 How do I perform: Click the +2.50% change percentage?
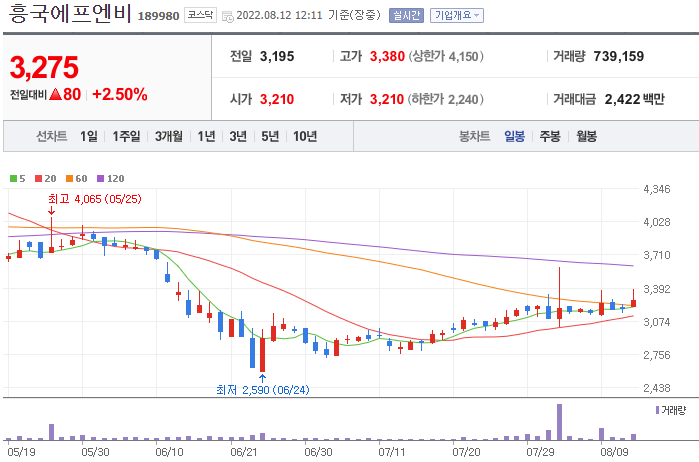[x=119, y=94]
